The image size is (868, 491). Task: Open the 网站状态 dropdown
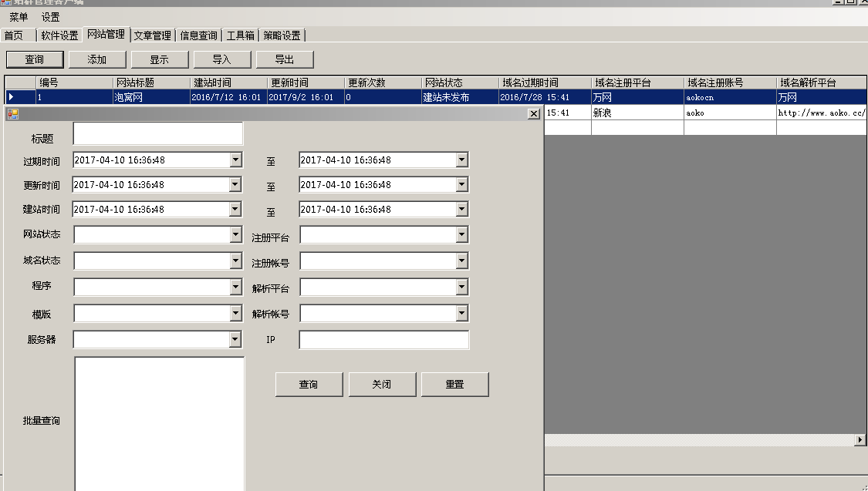235,234
